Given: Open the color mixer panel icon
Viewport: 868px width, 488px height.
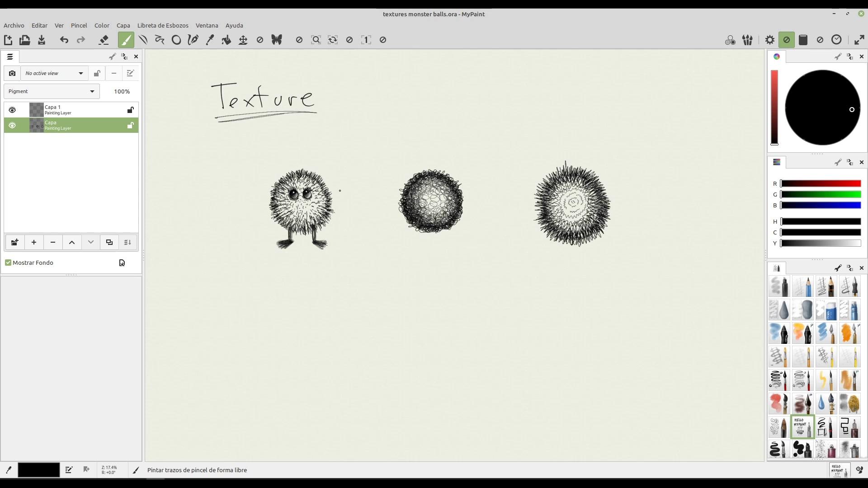Looking at the screenshot, I should [730, 40].
